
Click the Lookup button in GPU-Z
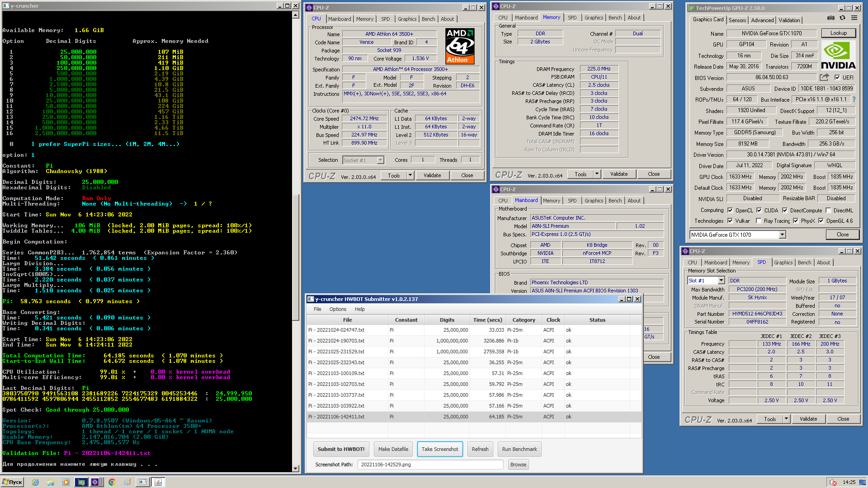(x=838, y=33)
